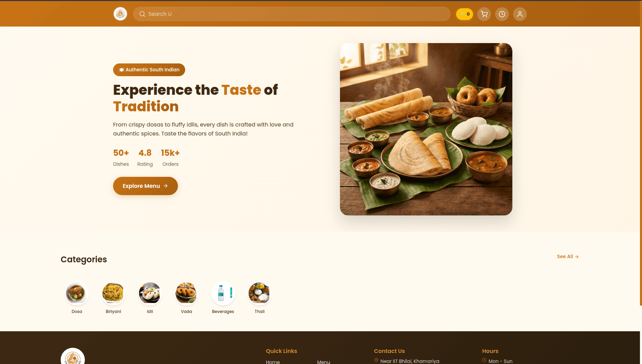The width and height of the screenshot is (642, 364).
Task: Click the yellow coins badge
Action: pyautogui.click(x=464, y=14)
